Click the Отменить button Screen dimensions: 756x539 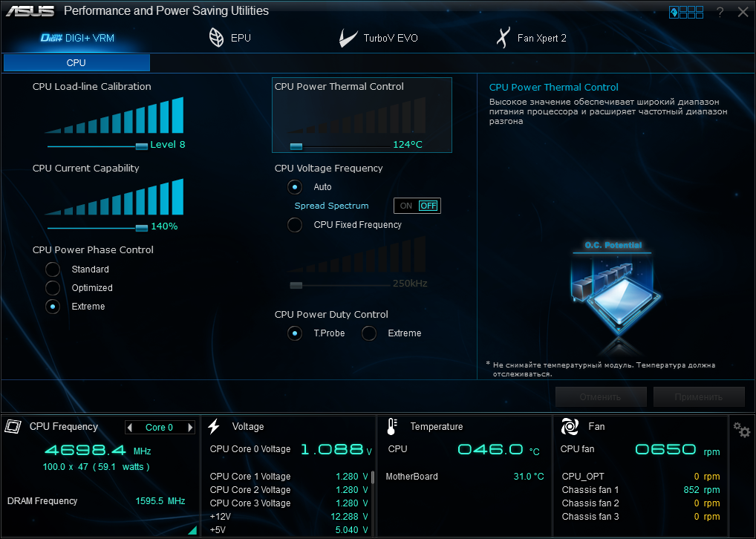coord(601,397)
